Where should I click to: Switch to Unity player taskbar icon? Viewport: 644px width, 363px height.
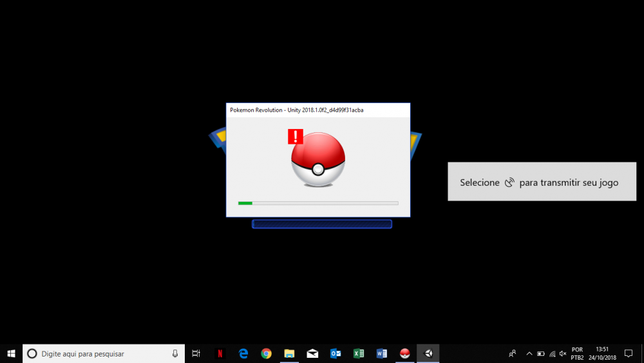pyautogui.click(x=428, y=353)
